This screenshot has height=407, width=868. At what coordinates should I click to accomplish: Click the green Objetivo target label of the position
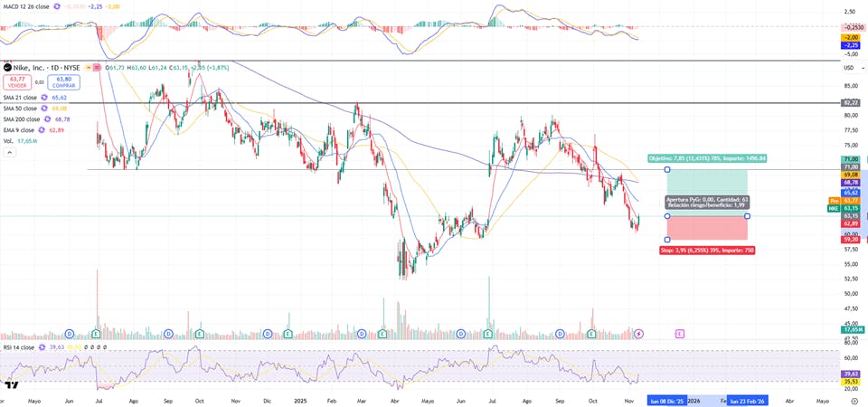tap(707, 158)
